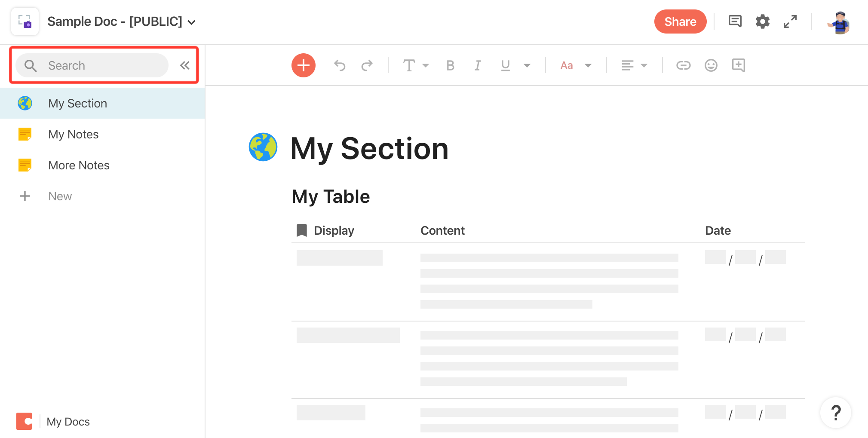The height and width of the screenshot is (438, 868).
Task: Redo the last action
Action: [367, 65]
